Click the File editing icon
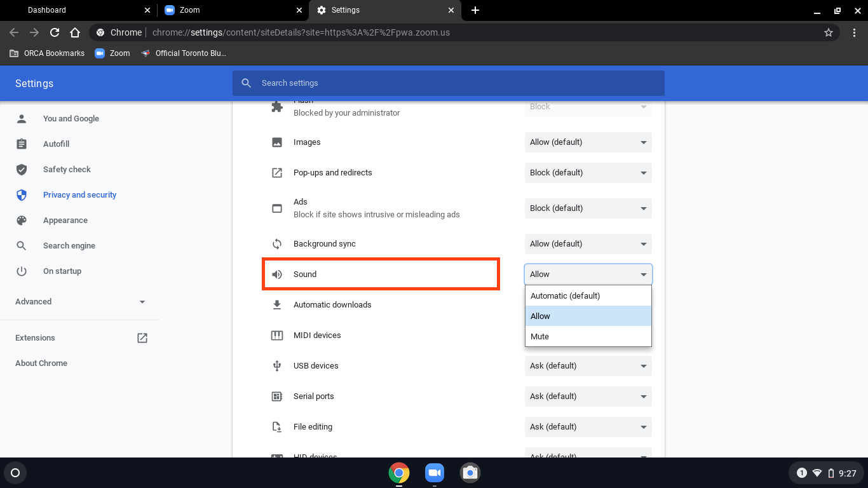 click(277, 427)
